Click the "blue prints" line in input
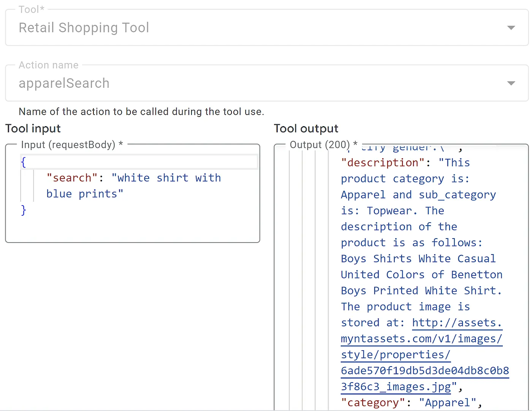Image resolution: width=532 pixels, height=411 pixels. coord(85,194)
